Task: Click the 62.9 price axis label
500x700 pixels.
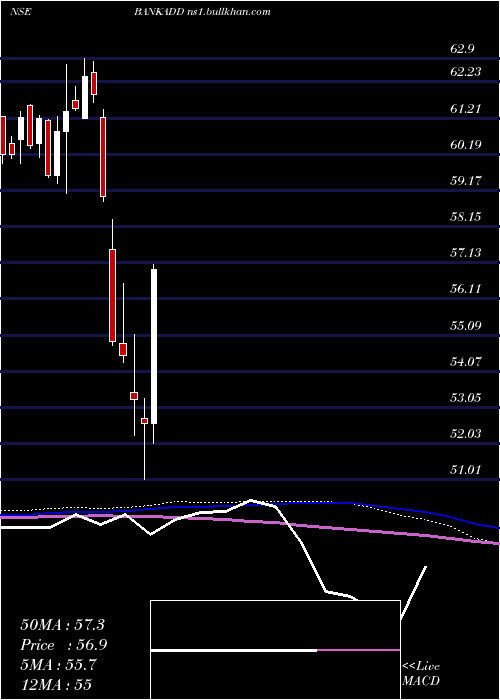Action: point(462,49)
